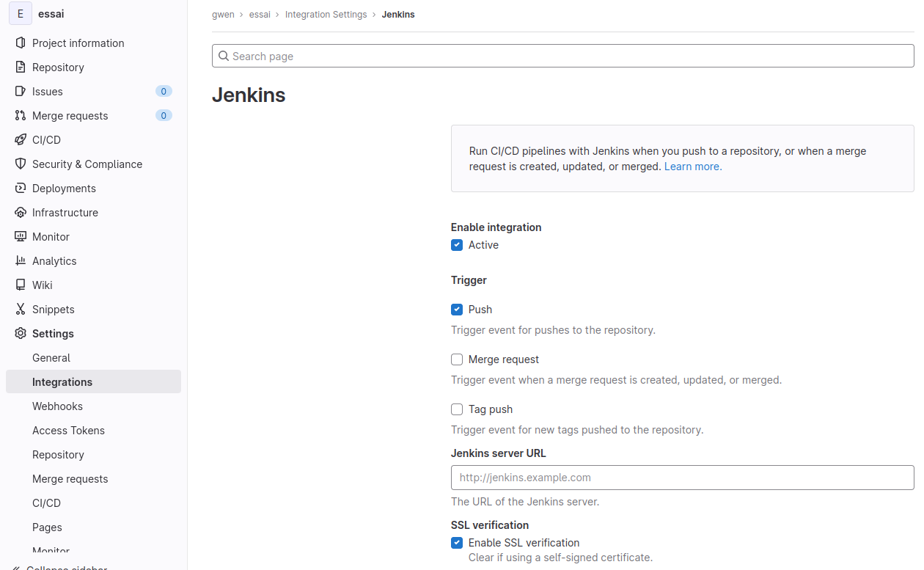This screenshot has height=570, width=924.
Task: Click the CI/CD rocket icon
Action: tap(21, 139)
